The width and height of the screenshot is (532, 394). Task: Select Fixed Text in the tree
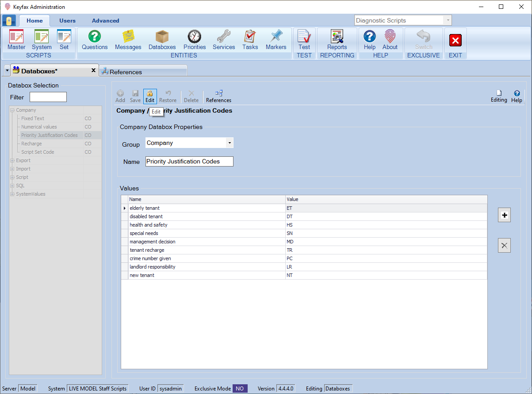coord(33,118)
